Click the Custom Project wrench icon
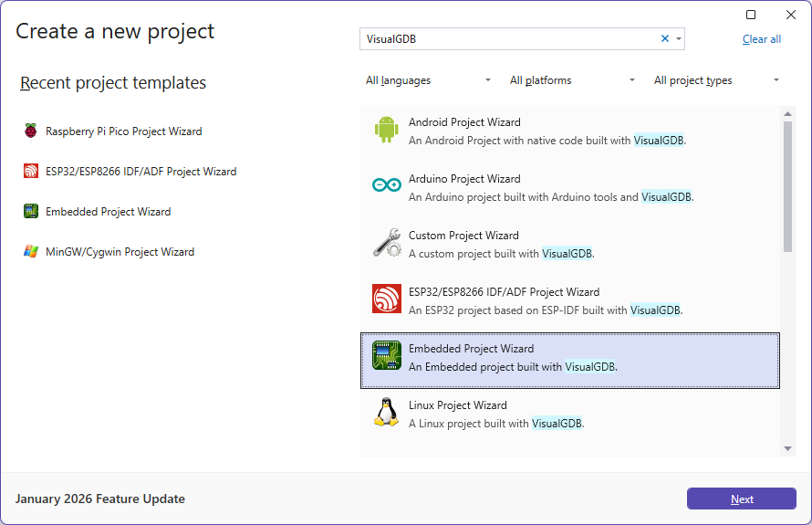812x525 pixels. point(387,243)
